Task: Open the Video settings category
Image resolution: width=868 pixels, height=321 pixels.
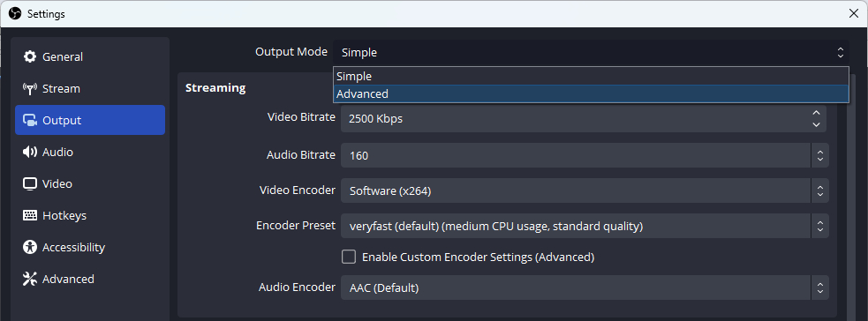Action: (x=90, y=183)
